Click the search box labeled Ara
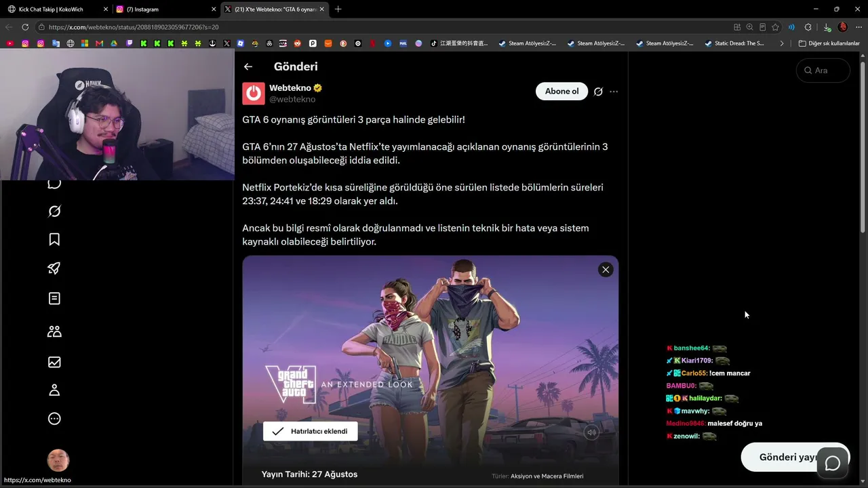868x488 pixels. click(823, 70)
